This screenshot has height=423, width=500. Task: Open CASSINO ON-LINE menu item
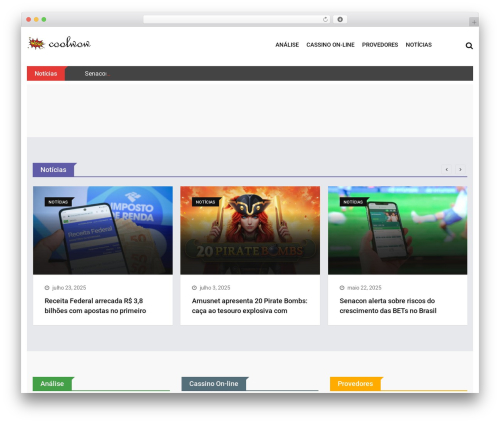click(330, 45)
